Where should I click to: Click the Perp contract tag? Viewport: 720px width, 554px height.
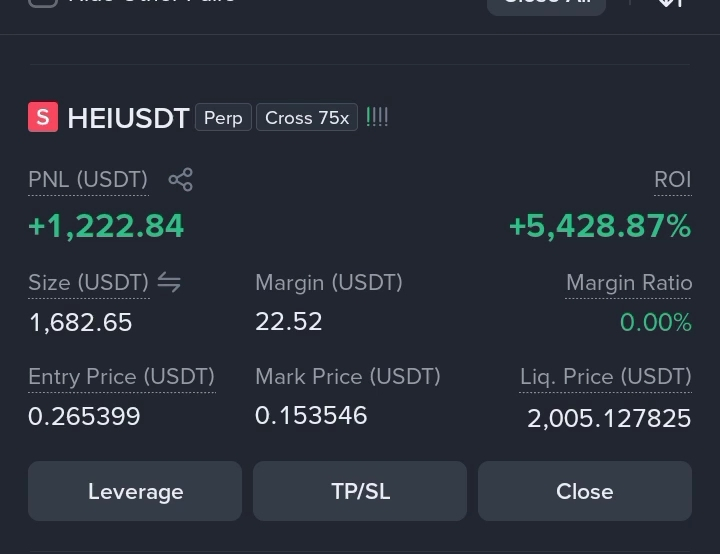223,118
